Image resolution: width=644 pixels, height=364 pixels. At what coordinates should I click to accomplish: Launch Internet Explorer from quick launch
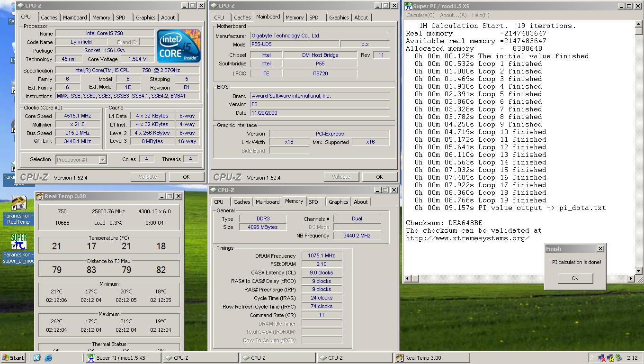point(48,358)
